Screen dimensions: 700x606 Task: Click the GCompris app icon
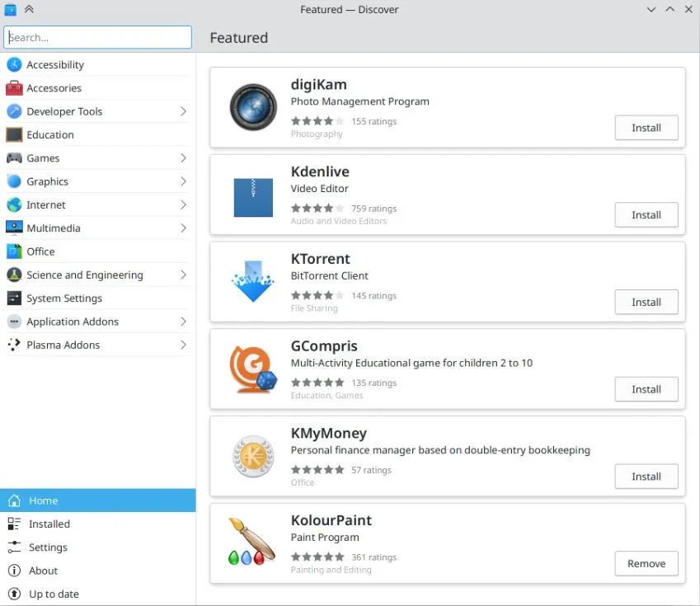point(252,369)
